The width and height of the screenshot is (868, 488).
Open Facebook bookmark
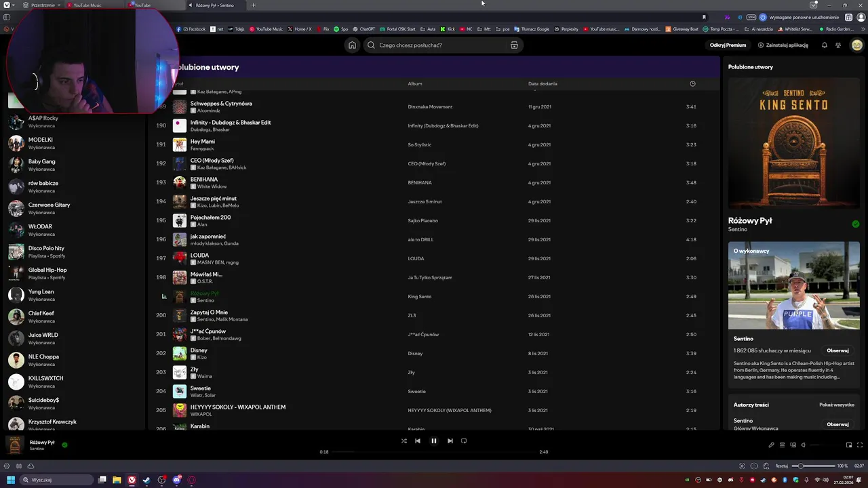click(x=191, y=29)
